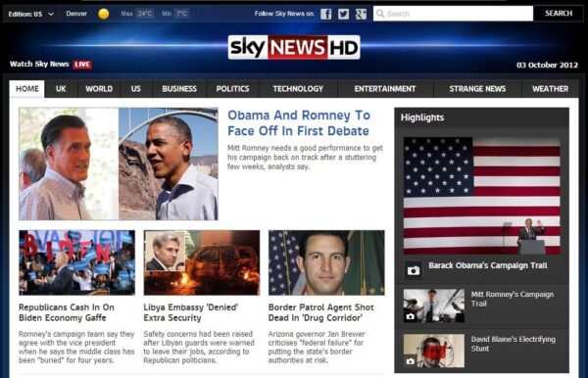Image resolution: width=588 pixels, height=378 pixels.
Task: Click the Romney and Obama lead photo
Action: pyautogui.click(x=119, y=165)
